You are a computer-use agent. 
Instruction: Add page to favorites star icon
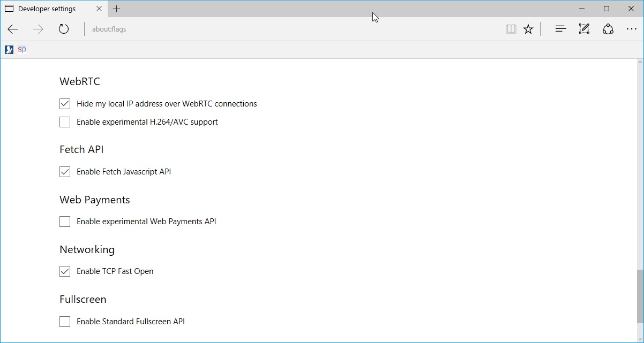[528, 29]
